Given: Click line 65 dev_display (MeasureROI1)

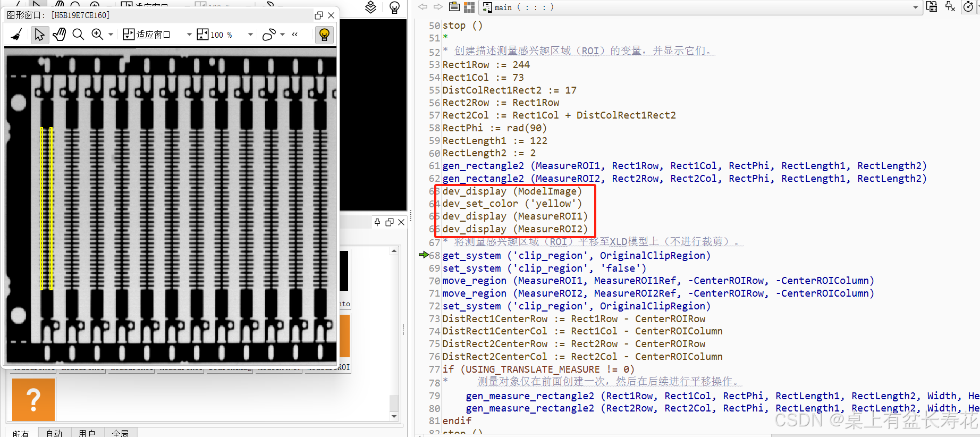Looking at the screenshot, I should tap(515, 216).
